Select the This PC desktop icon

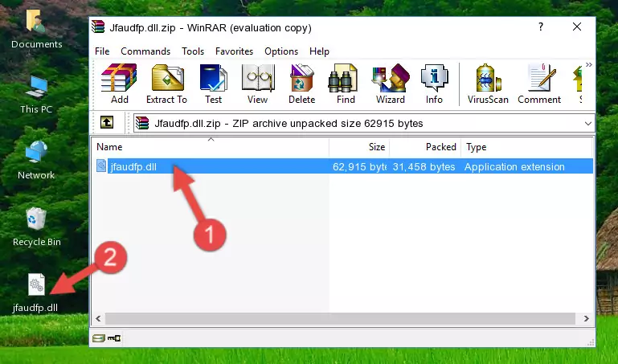pyautogui.click(x=36, y=95)
